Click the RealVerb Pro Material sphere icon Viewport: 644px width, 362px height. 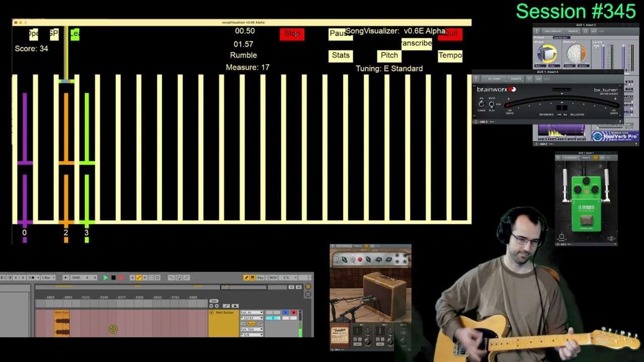tap(576, 54)
